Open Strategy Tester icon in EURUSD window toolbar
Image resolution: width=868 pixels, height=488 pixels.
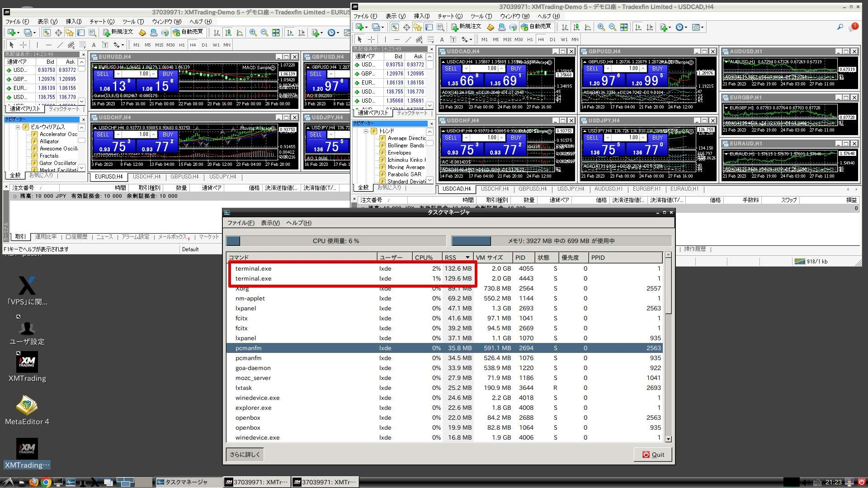click(x=92, y=33)
